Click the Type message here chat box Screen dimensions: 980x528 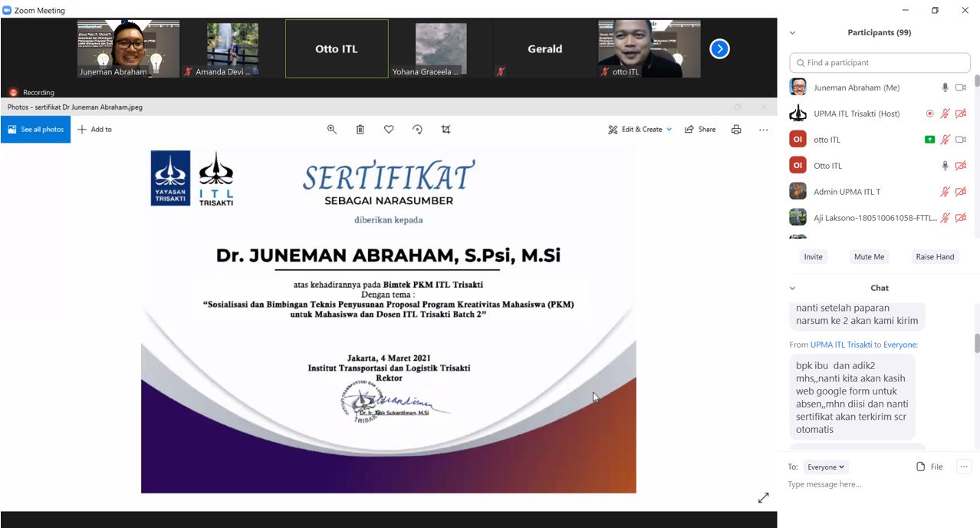(x=880, y=485)
